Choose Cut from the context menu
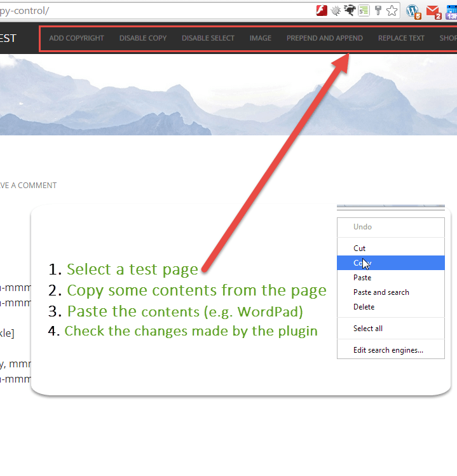Viewport: 457px width, 476px height. point(360,248)
